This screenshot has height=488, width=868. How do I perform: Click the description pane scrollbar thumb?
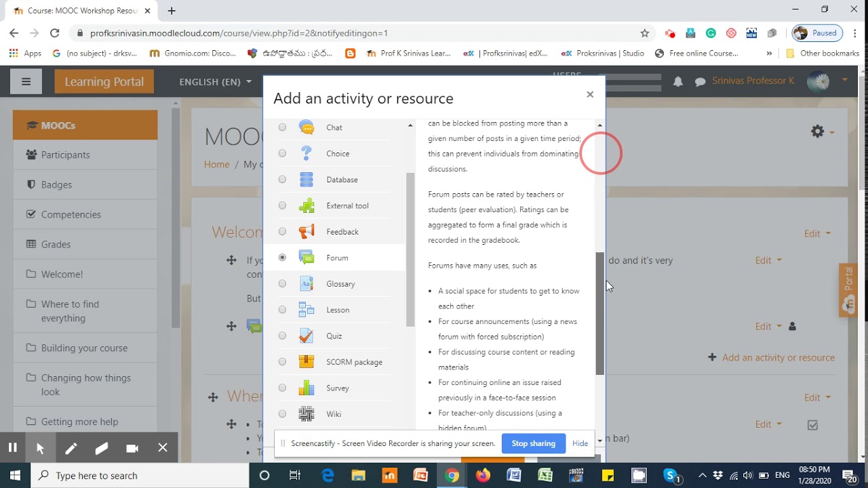(599, 314)
